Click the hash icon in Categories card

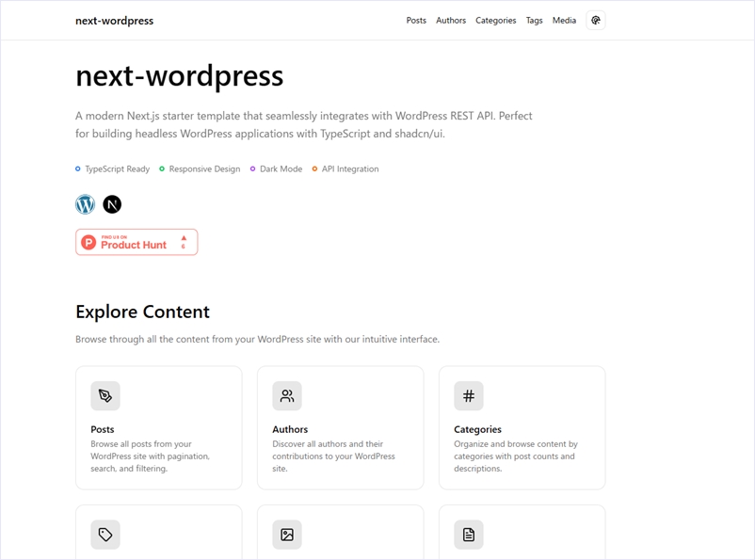pyautogui.click(x=469, y=396)
